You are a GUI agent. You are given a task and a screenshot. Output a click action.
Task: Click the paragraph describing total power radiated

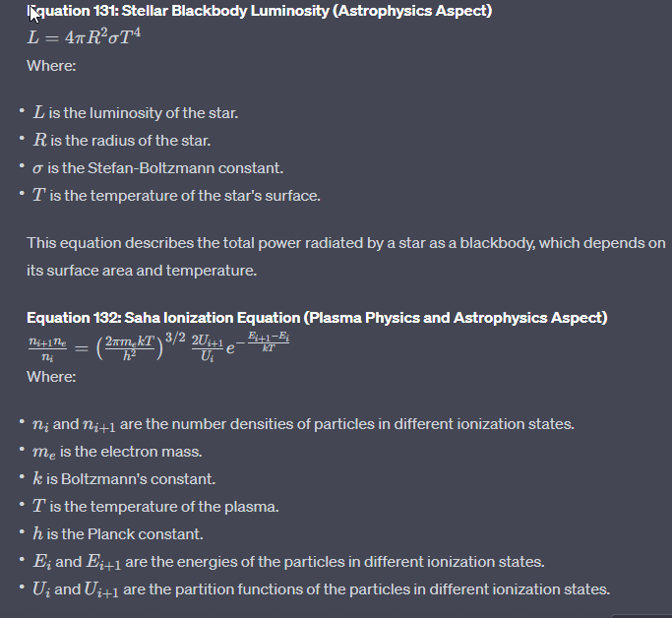pos(345,243)
